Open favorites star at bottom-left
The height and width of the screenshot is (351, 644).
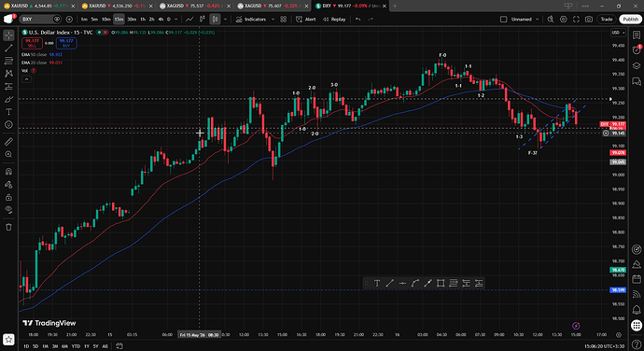(x=8, y=340)
